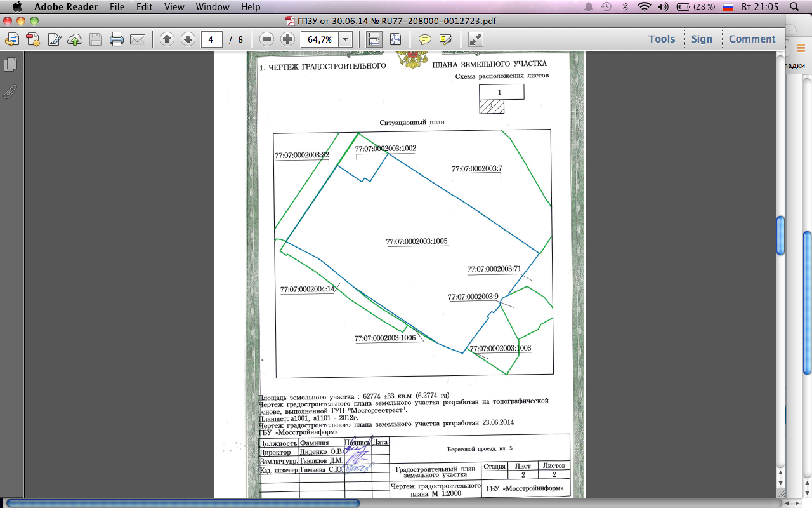Click the Create PDF online icon
The width and height of the screenshot is (812, 508).
pyautogui.click(x=33, y=39)
